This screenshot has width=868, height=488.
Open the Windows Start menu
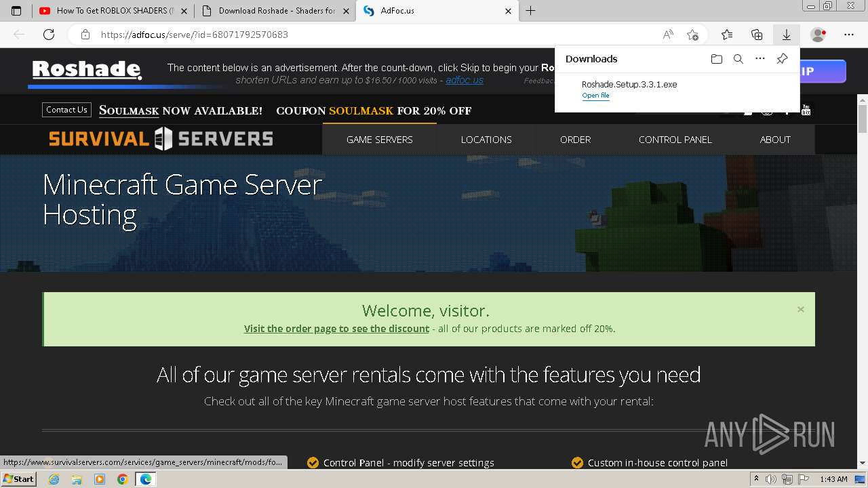click(19, 479)
